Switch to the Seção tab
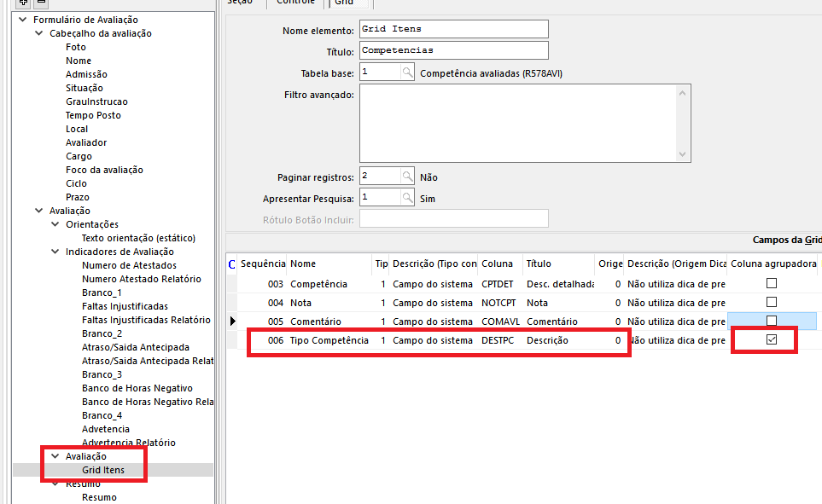Image resolution: width=822 pixels, height=504 pixels. pos(241,3)
